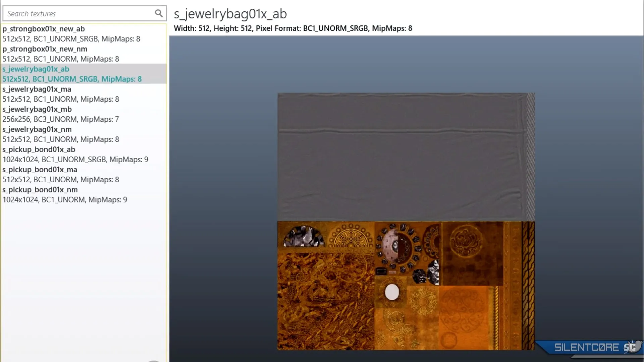Click the SilentCore watermark logo
This screenshot has height=362, width=644.
coord(586,347)
